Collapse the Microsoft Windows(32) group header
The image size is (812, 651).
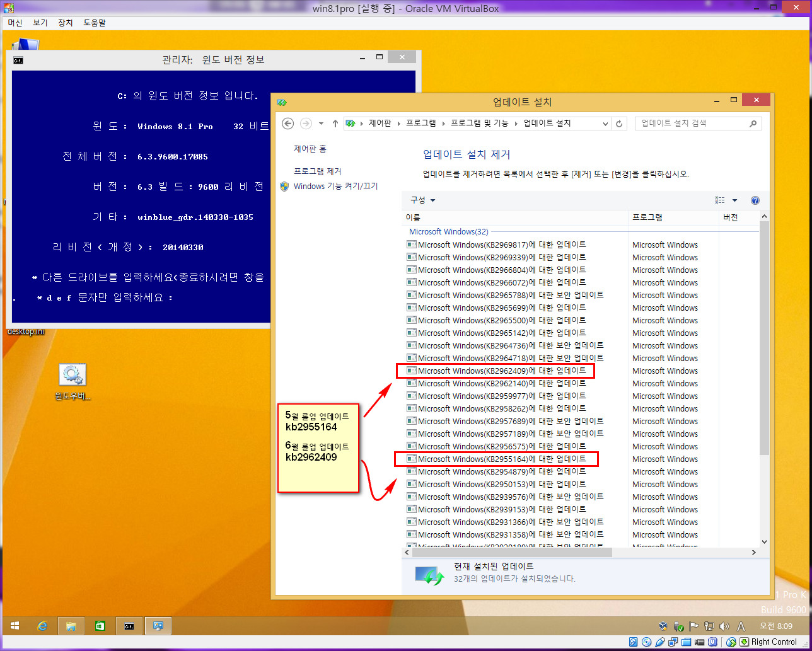(x=449, y=232)
